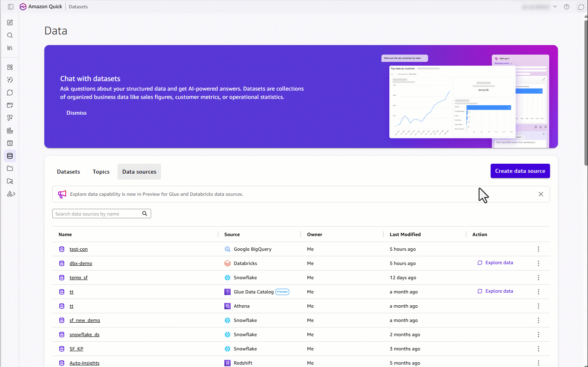Click the megaphone announcement icon

tap(62, 194)
